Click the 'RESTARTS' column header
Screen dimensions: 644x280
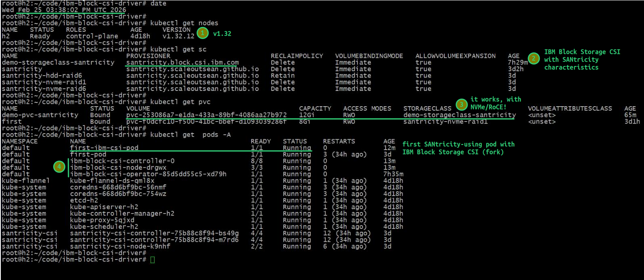[339, 141]
